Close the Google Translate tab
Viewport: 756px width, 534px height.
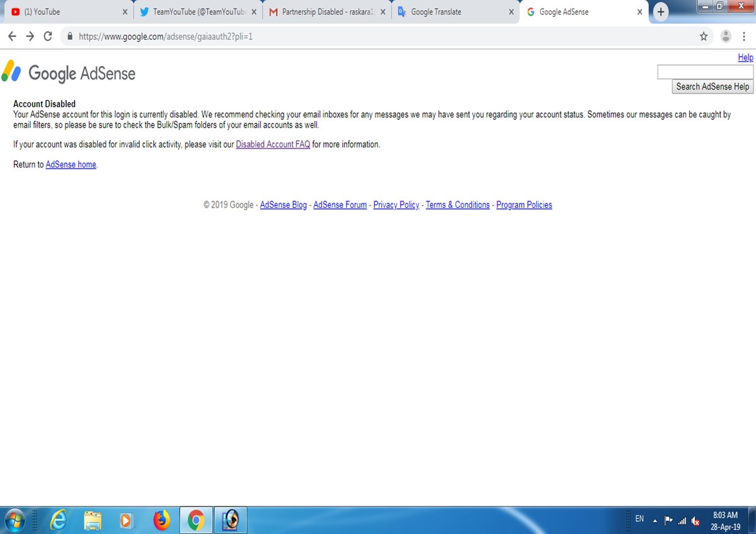tap(511, 12)
